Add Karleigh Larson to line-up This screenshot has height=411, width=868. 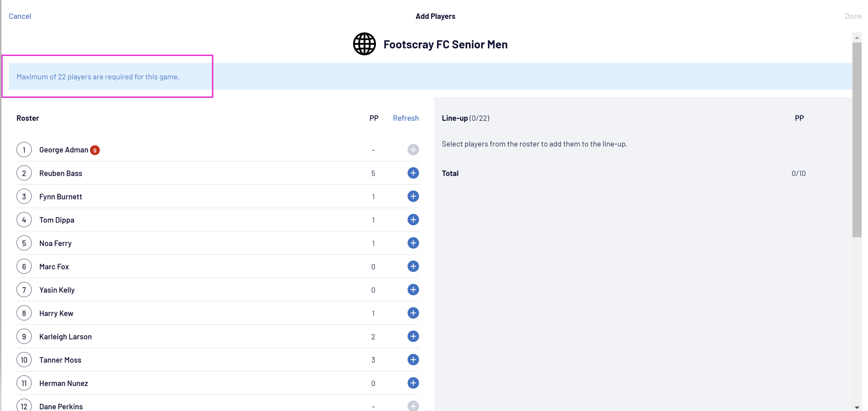413,336
